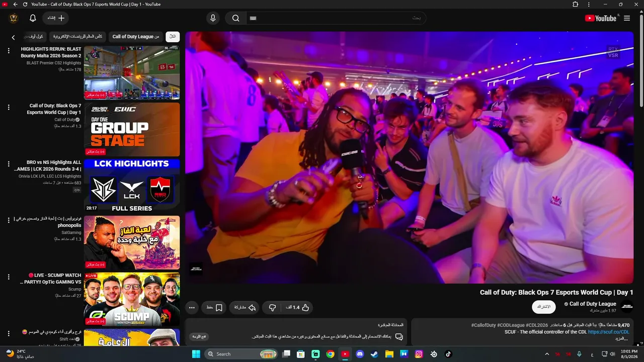644x362 pixels.
Task: Open the browser extensions puzzle icon
Action: click(576, 5)
